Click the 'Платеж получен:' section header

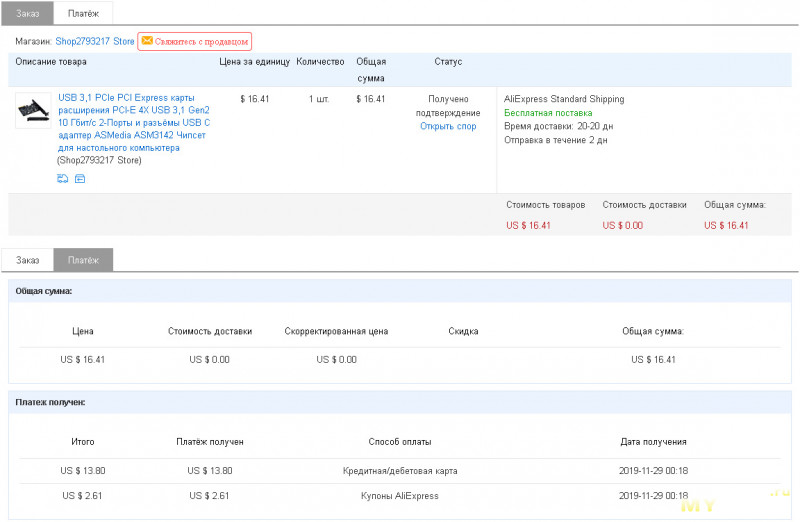(50, 402)
